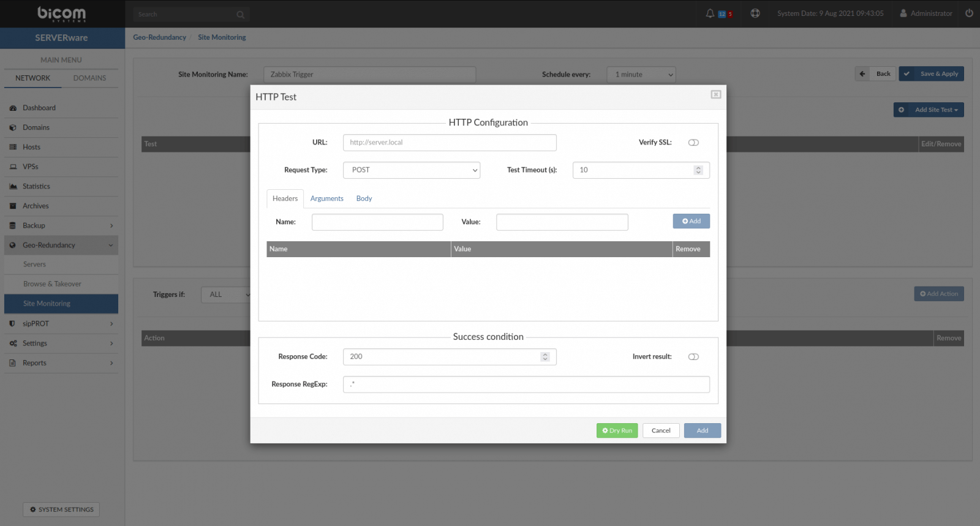Click the Geo-Redundancy breadcrumb link
Screen dimensions: 980x526
[160, 38]
